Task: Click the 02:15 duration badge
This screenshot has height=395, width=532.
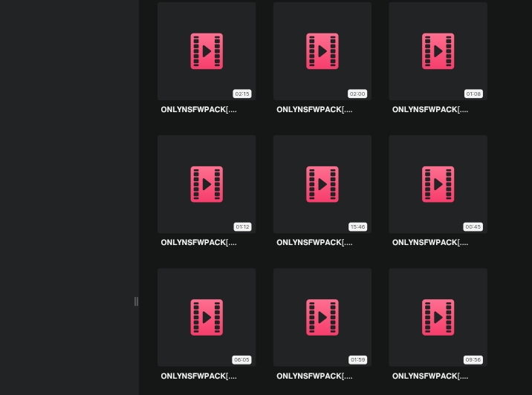Action: (x=242, y=94)
